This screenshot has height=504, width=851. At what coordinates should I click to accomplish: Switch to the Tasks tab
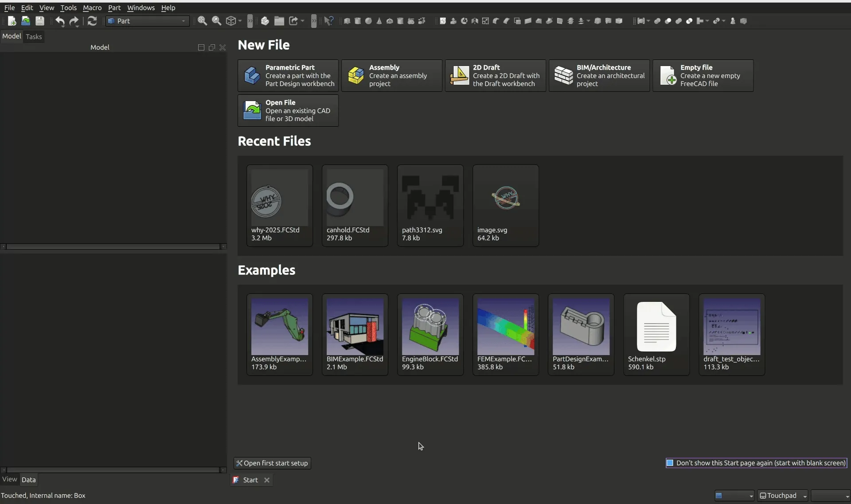(x=34, y=37)
